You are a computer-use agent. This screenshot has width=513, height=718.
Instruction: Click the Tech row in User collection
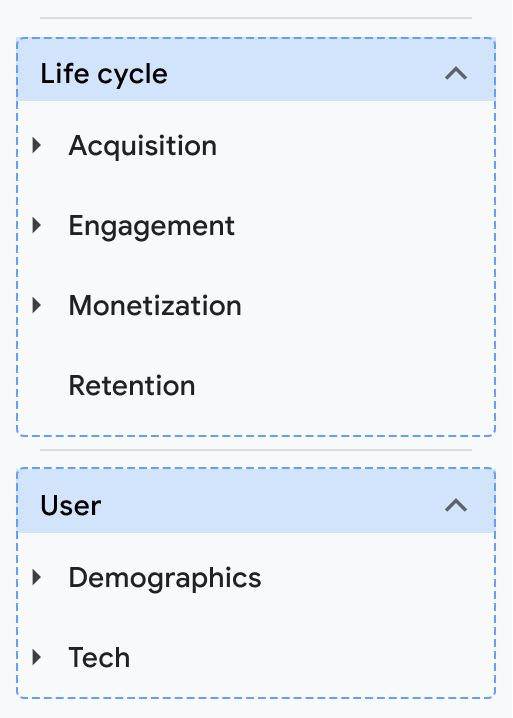[256, 658]
